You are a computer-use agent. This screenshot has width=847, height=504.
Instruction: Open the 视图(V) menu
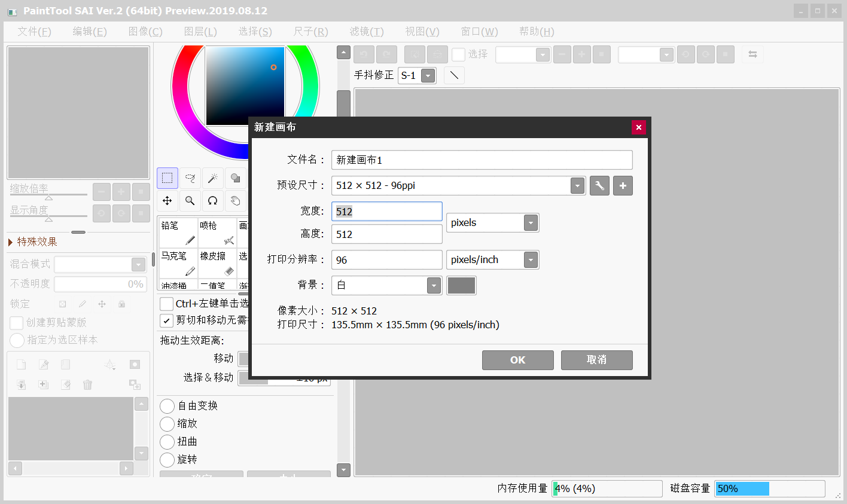click(422, 32)
